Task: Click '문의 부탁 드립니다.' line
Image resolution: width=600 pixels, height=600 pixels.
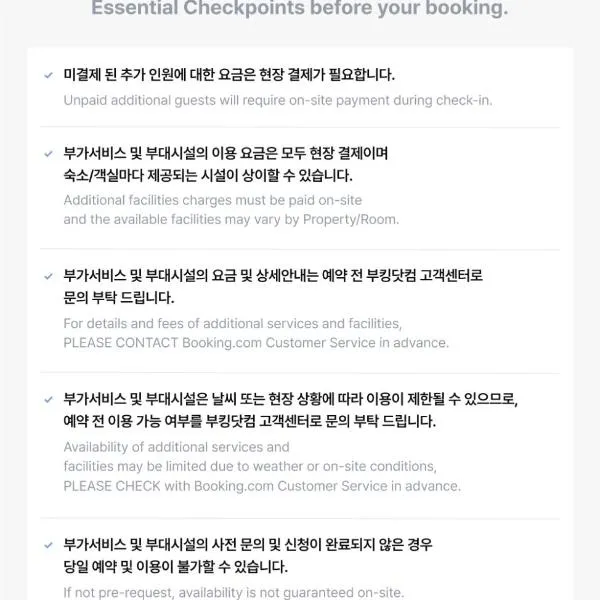Action: [x=119, y=298]
